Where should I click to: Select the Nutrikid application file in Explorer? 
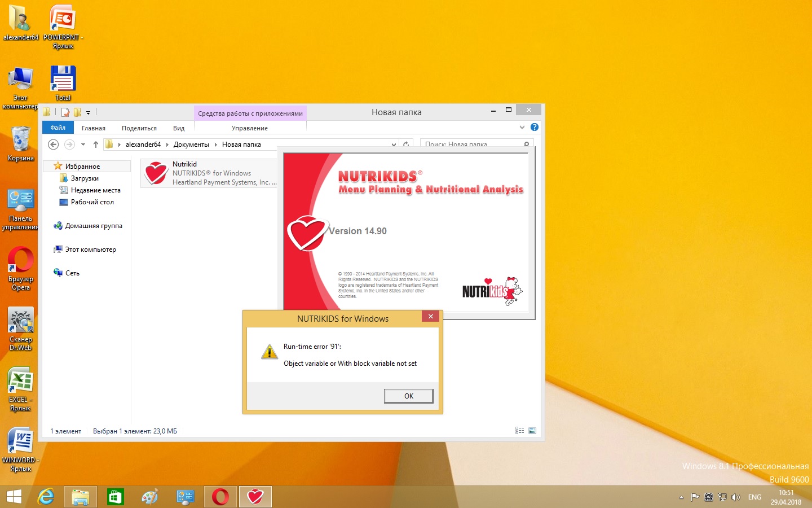tap(209, 173)
